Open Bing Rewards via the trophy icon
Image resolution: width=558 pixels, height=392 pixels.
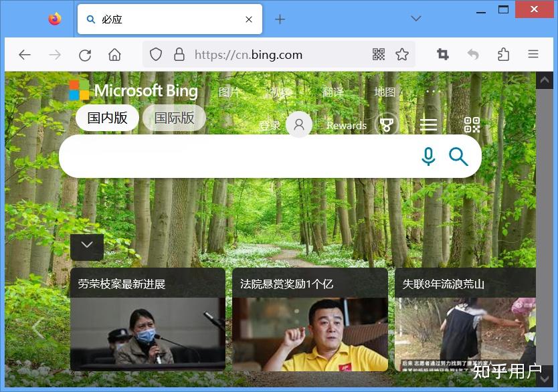388,124
